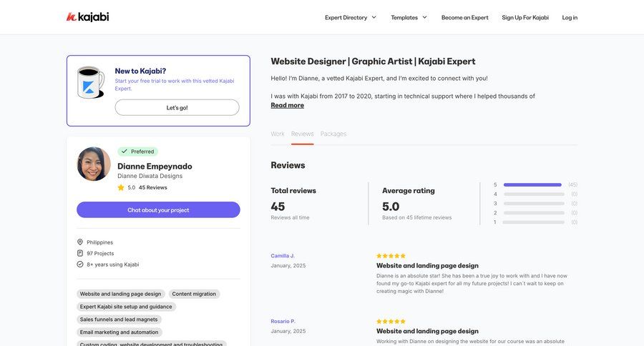Click Expert Kajabi site setup and guidance tag

[126, 307]
